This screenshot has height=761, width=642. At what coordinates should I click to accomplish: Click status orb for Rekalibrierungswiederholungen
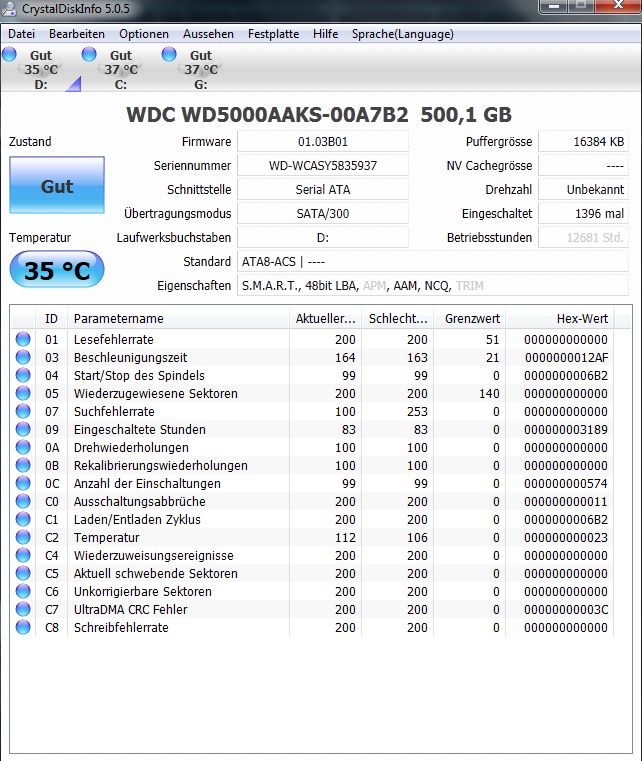pyautogui.click(x=23, y=465)
